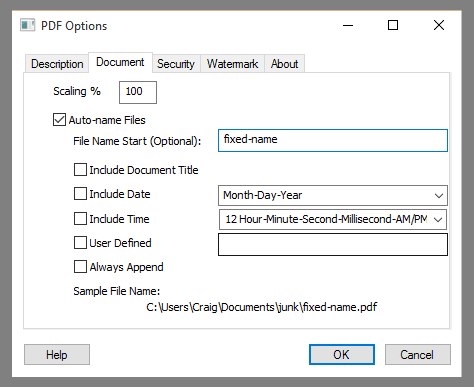This screenshot has width=474, height=387.
Task: Click the sample file path text
Action: point(262,307)
